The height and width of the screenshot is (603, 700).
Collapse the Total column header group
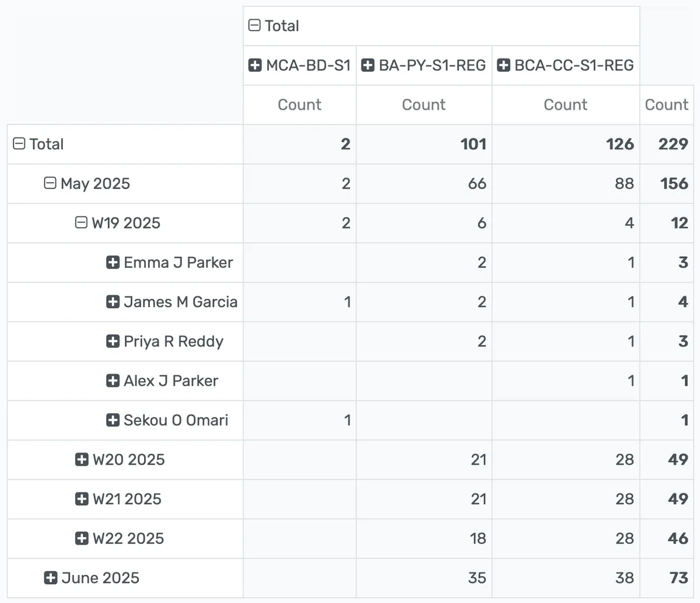tap(253, 25)
